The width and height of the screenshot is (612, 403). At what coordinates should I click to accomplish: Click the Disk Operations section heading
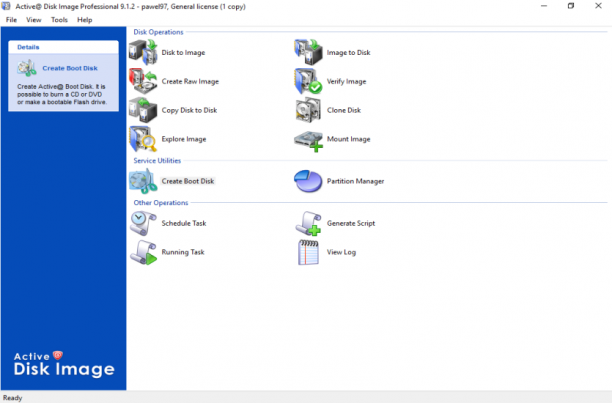(158, 32)
